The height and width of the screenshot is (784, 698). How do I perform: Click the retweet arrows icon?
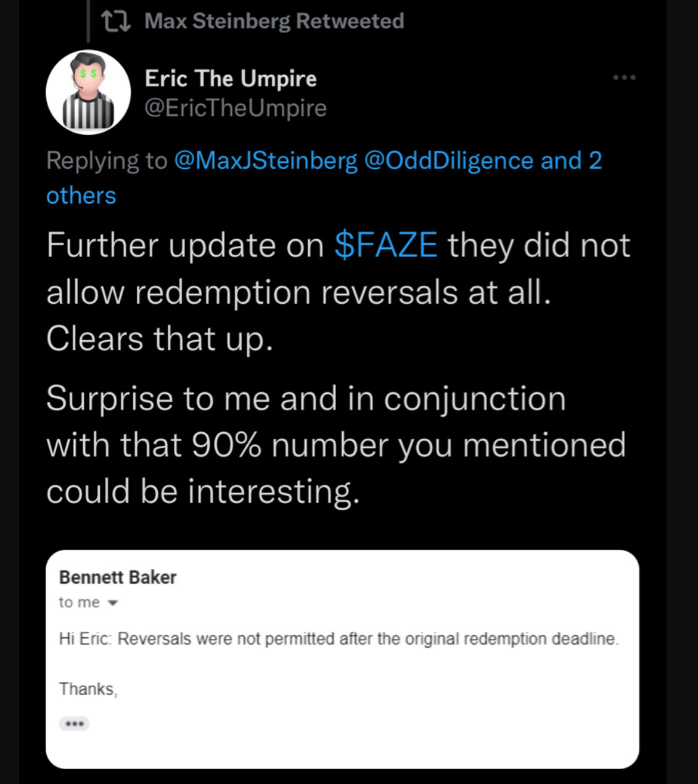[116, 22]
